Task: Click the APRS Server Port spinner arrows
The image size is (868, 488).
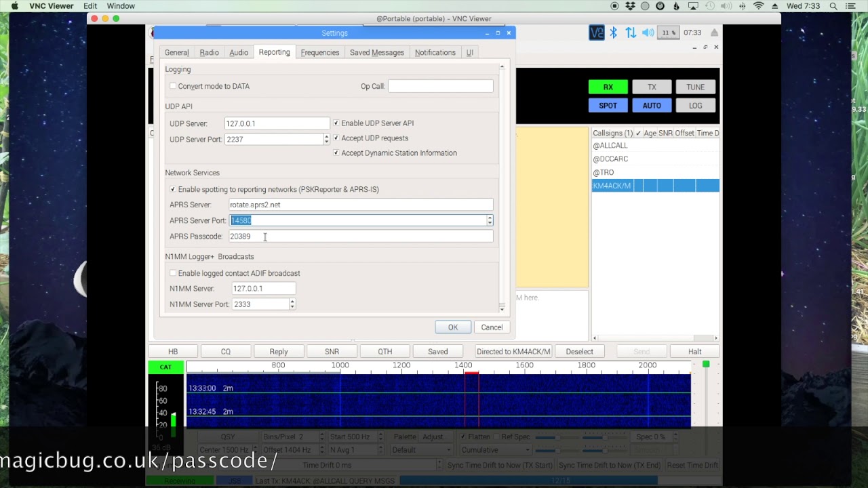Action: point(490,220)
